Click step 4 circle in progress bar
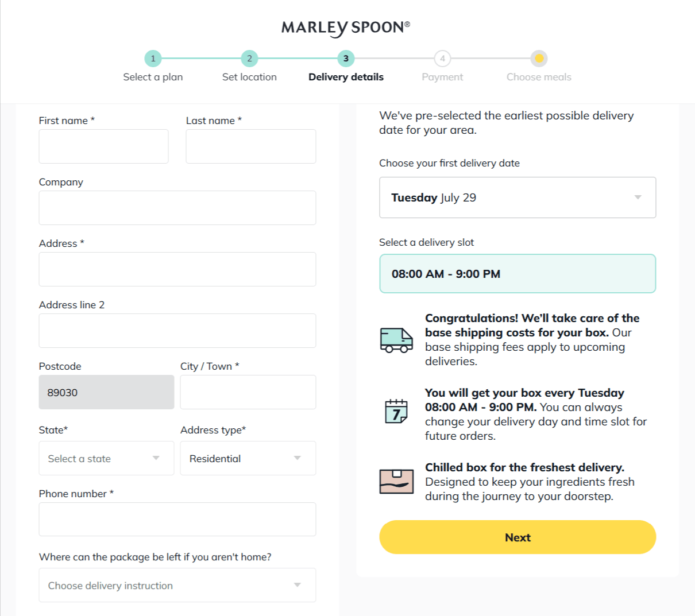 pyautogui.click(x=442, y=59)
